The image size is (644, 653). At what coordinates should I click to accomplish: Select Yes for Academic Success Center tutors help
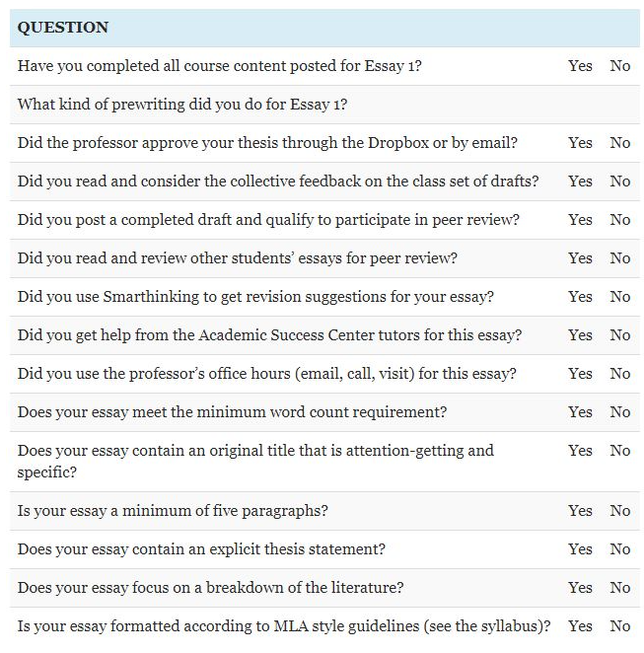tap(580, 335)
